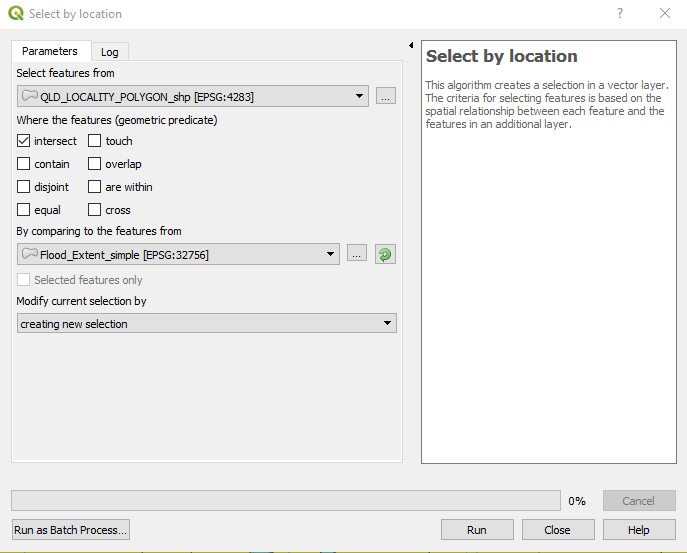
Task: Enable the touch predicate checkbox
Action: (95, 141)
